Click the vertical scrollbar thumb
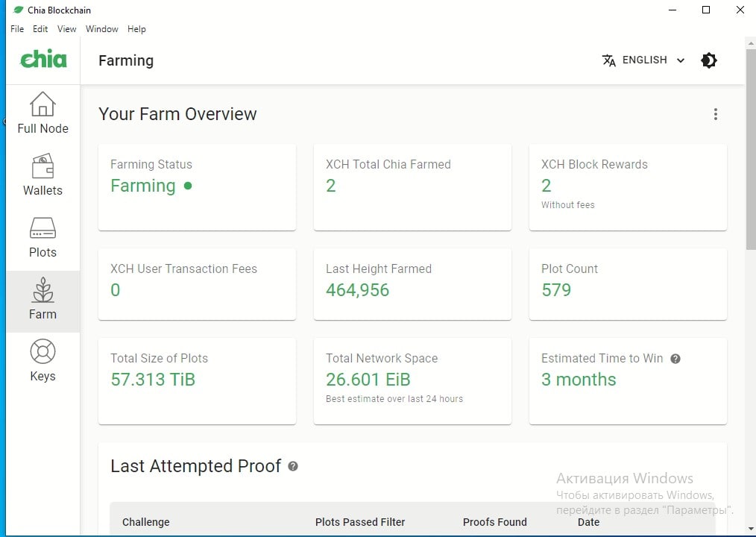This screenshot has width=756, height=537. [751, 148]
